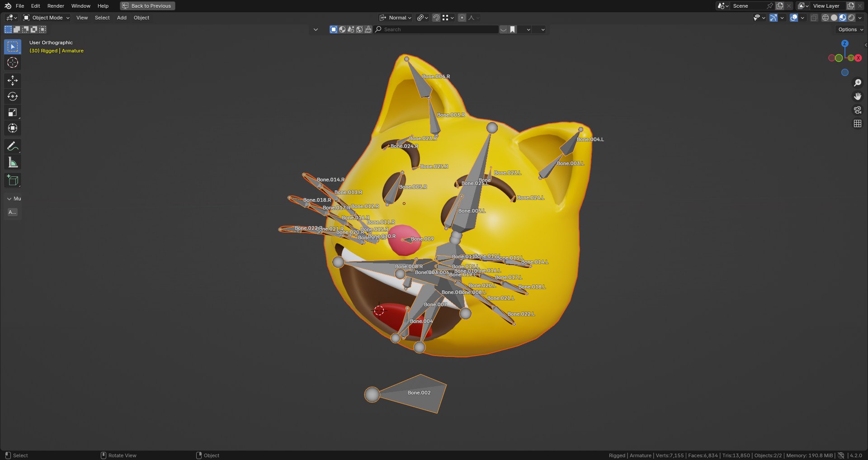868x460 pixels.
Task: Open the Window menu
Action: [x=81, y=6]
